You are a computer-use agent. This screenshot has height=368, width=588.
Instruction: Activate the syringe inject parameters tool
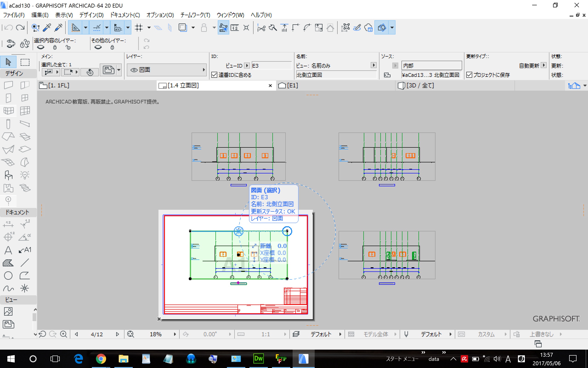[x=58, y=28]
